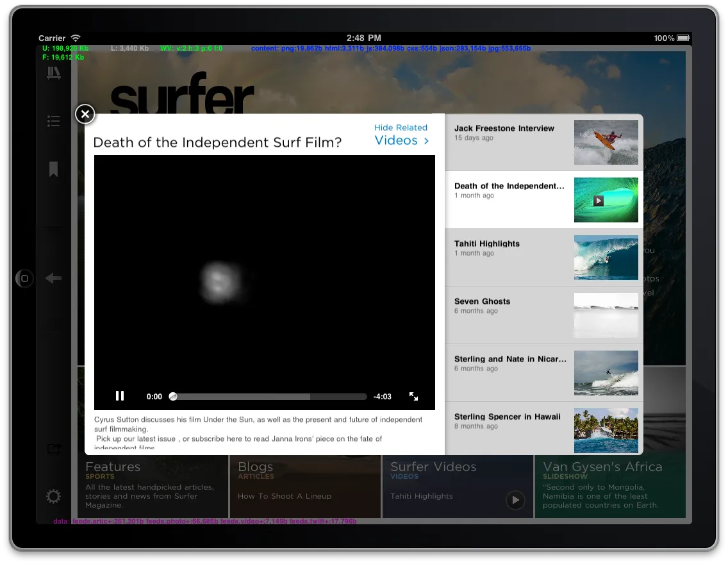Go back using sidebar arrow icon
Viewport: 728px width, 564px height.
click(x=54, y=278)
